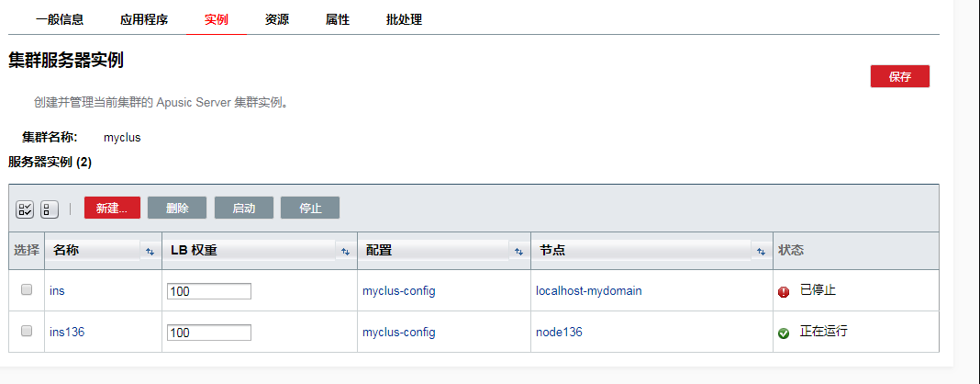980x384 pixels.
Task: Click the sort icon in 名称 column
Action: 150,251
